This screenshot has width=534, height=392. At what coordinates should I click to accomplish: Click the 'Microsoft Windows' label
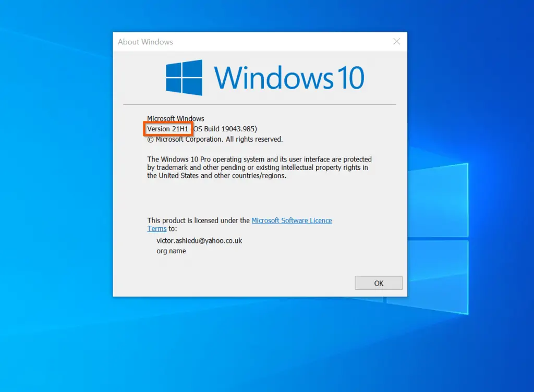(175, 118)
